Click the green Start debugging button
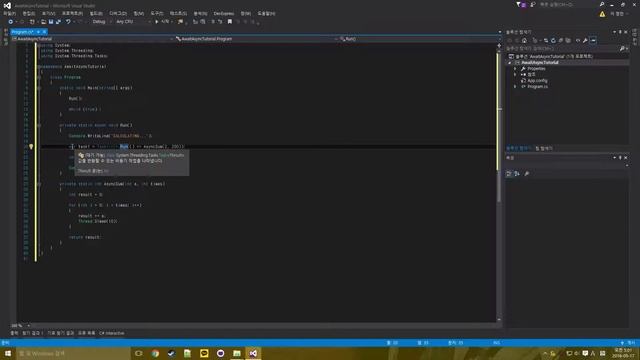Screen dimensions: 640x360 [x=157, y=22]
